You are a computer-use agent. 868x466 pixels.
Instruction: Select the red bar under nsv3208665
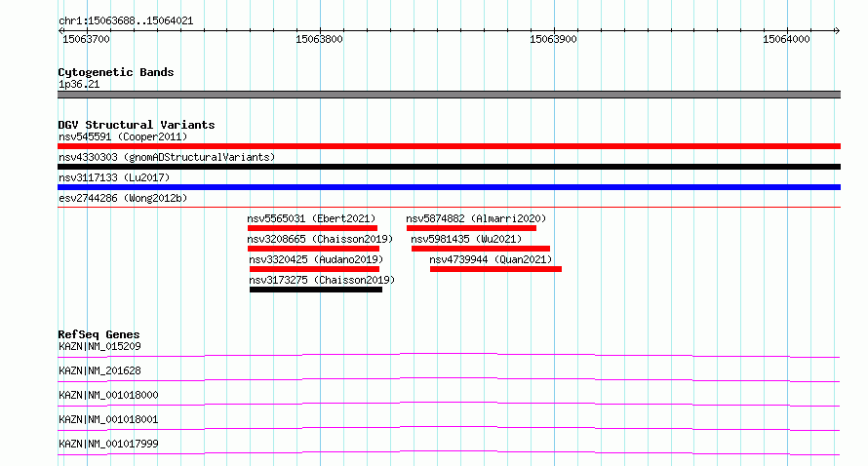(x=313, y=249)
